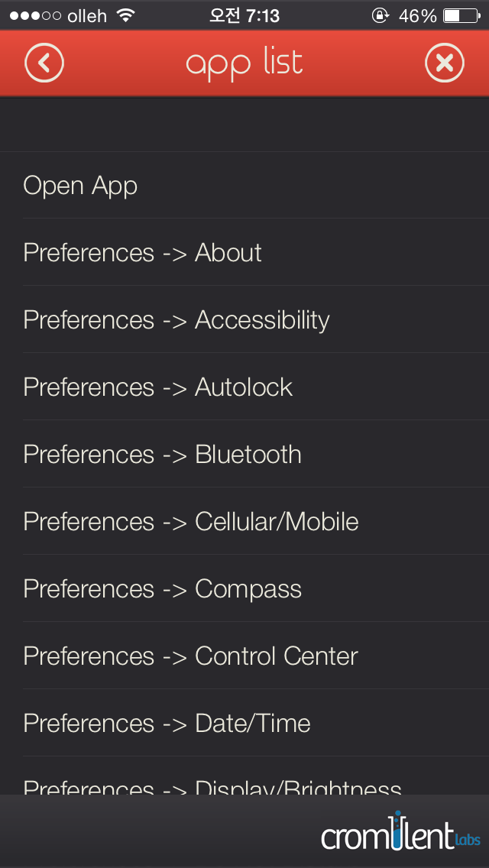
Task: Tap the clock in status bar
Action: 244,15
